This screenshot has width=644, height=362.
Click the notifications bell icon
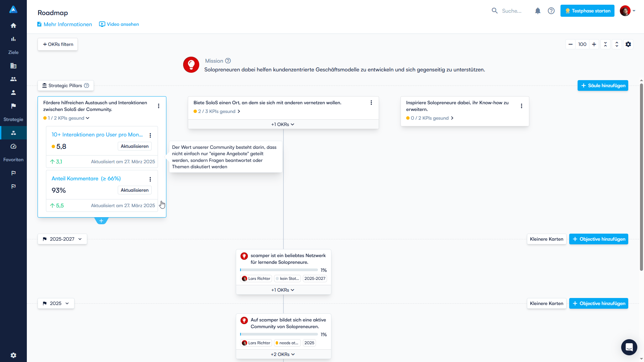click(538, 11)
